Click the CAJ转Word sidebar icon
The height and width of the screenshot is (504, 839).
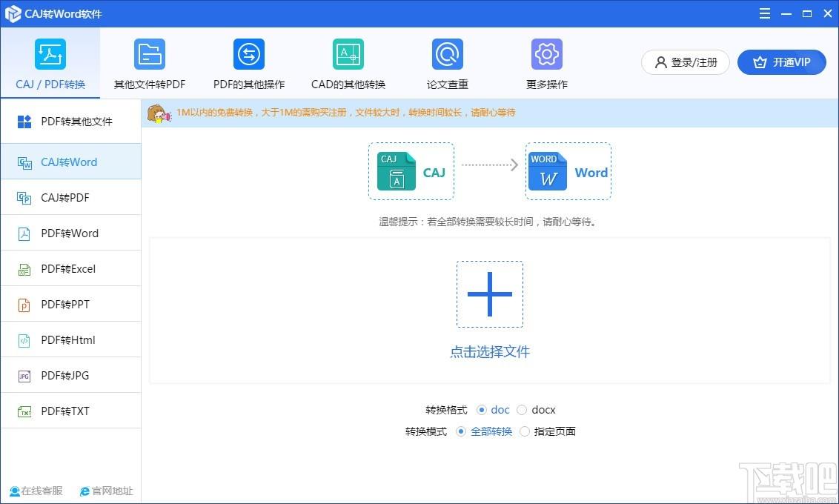coord(24,162)
